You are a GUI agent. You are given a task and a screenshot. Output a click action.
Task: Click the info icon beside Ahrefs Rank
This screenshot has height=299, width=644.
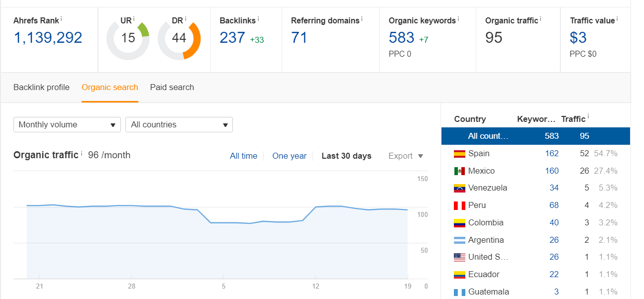pos(61,19)
